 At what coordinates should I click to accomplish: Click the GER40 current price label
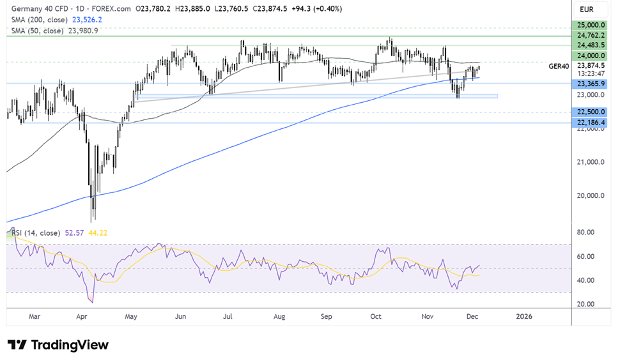pos(560,66)
